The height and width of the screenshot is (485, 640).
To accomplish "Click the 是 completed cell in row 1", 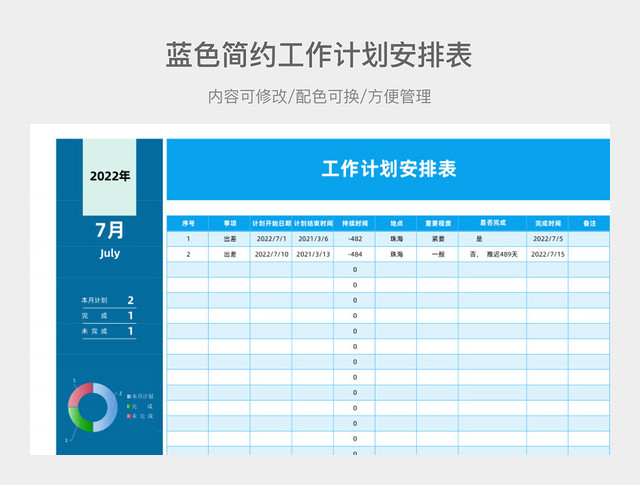I will (x=493, y=239).
